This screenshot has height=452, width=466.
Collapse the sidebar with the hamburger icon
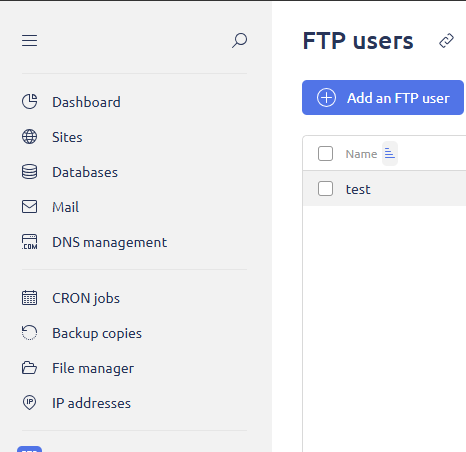coord(29,41)
